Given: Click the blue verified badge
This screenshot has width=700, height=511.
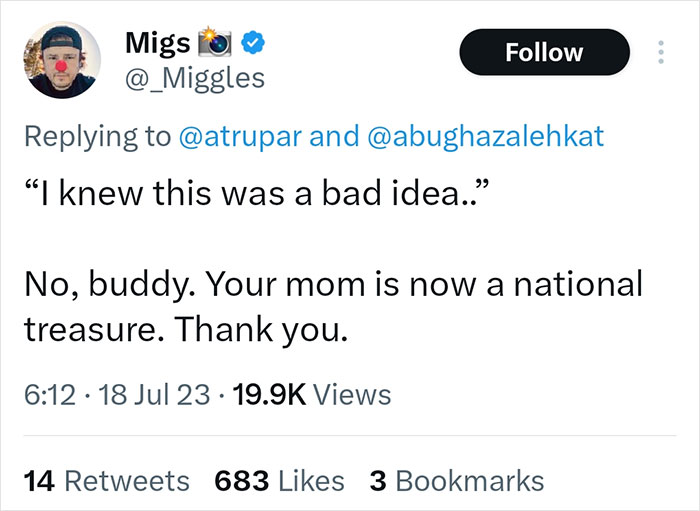Looking at the screenshot, I should pyautogui.click(x=257, y=44).
